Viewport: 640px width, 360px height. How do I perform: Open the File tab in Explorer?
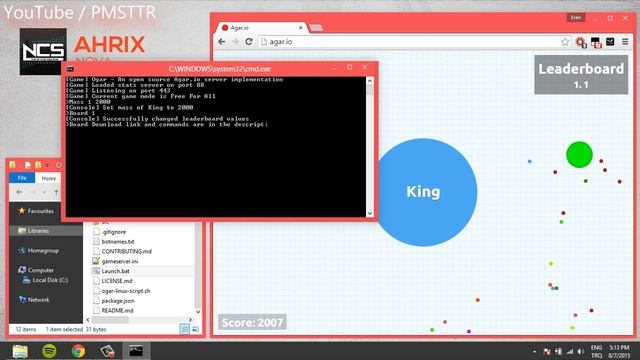click(22, 178)
